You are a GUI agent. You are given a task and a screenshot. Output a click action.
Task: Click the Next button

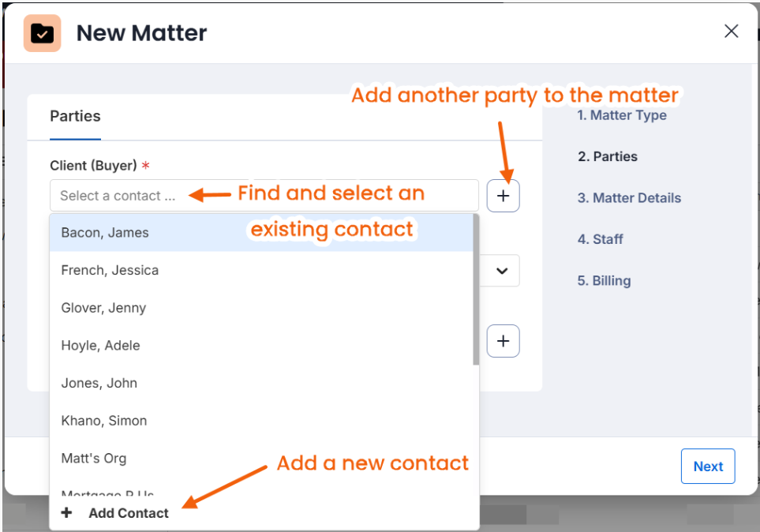pos(708,466)
